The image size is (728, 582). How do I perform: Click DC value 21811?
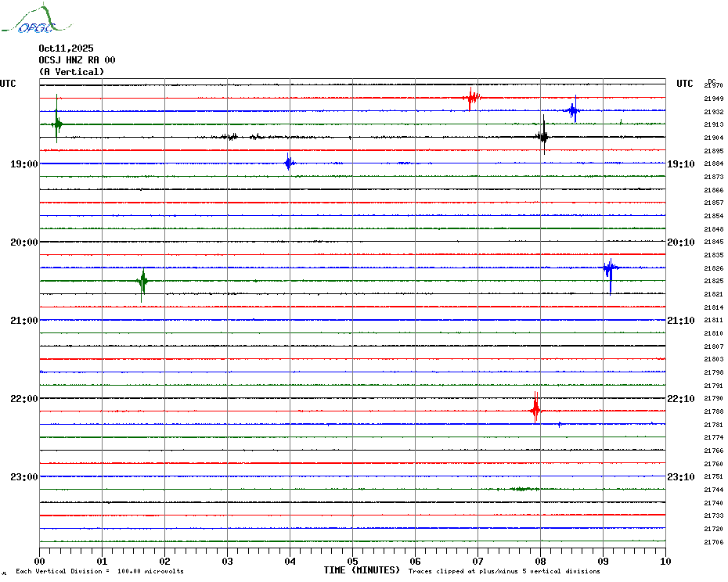tap(714, 320)
